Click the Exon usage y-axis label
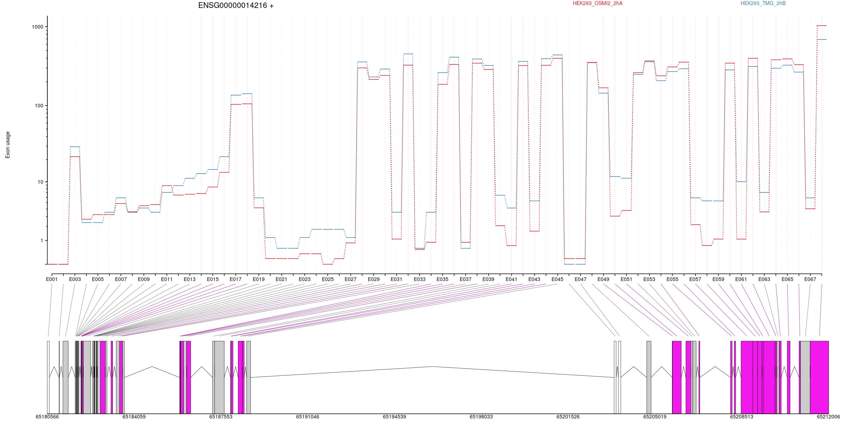The image size is (868, 434). click(x=8, y=145)
